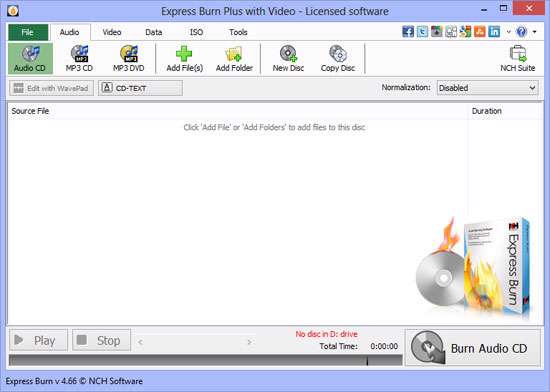Click the Duration column header
Viewport: 550px width, 392px height.
pyautogui.click(x=504, y=111)
